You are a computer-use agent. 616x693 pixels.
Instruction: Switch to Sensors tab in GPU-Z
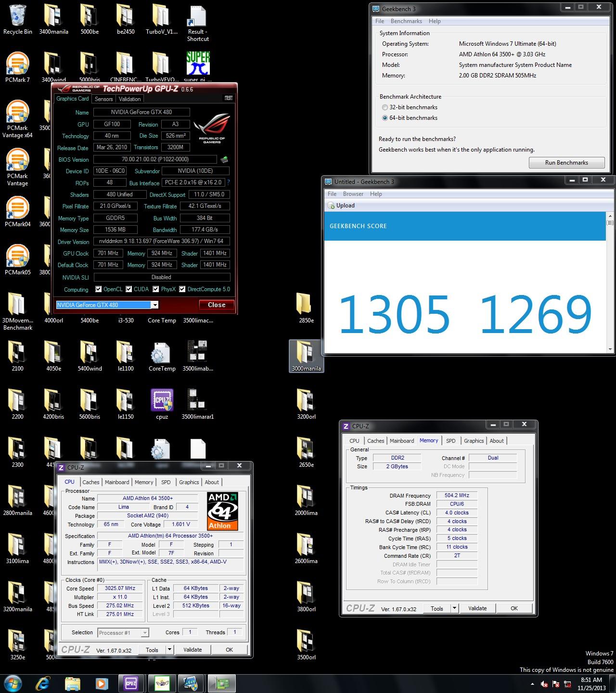tap(104, 99)
